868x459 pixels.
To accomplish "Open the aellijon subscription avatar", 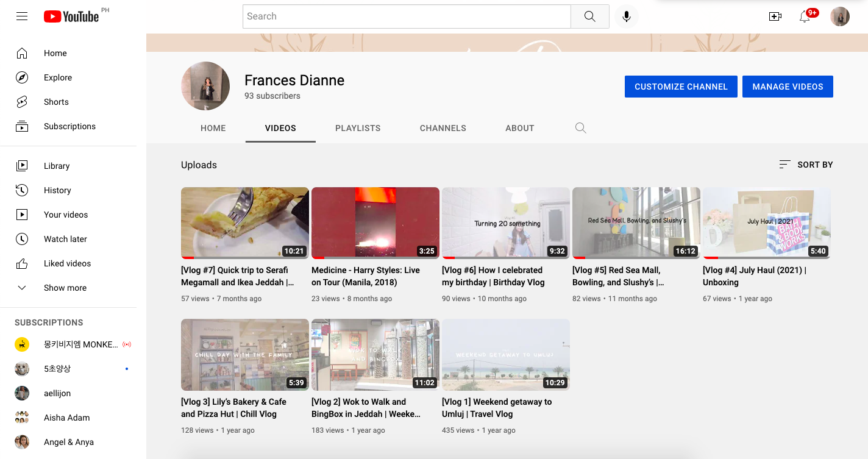I will (22, 393).
